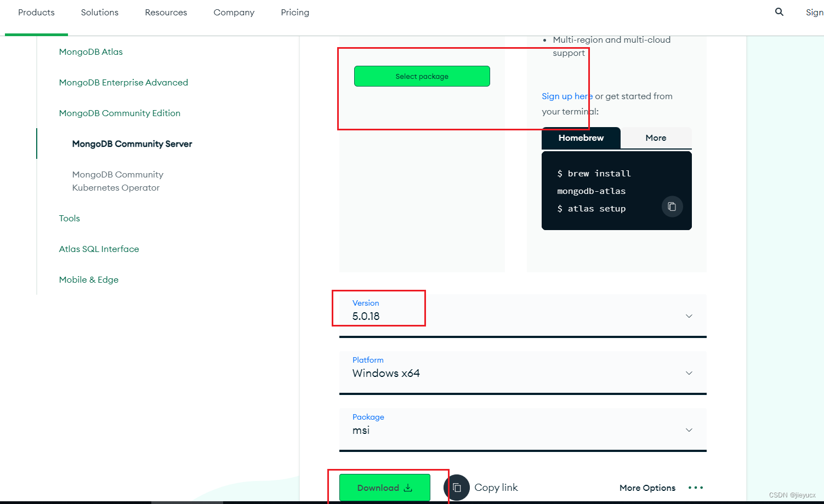The image size is (824, 504).
Task: Click the 'mongodb-atlas' command text
Action: tap(591, 191)
